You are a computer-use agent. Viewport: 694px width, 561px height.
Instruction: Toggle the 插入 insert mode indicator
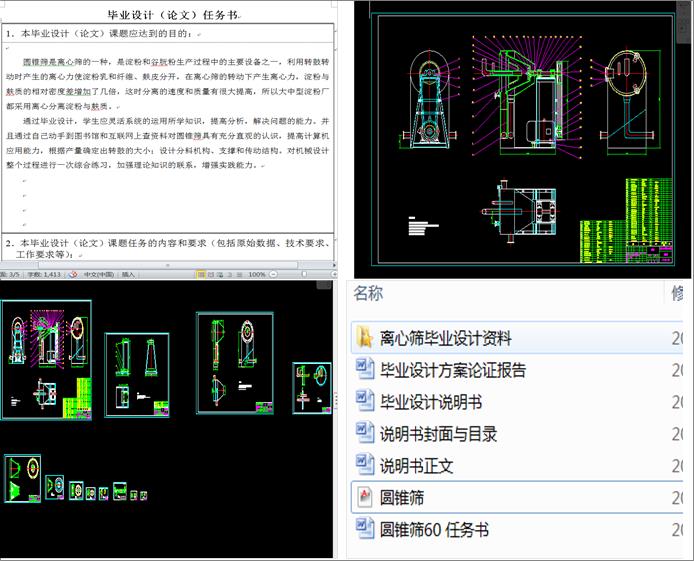pos(128,274)
